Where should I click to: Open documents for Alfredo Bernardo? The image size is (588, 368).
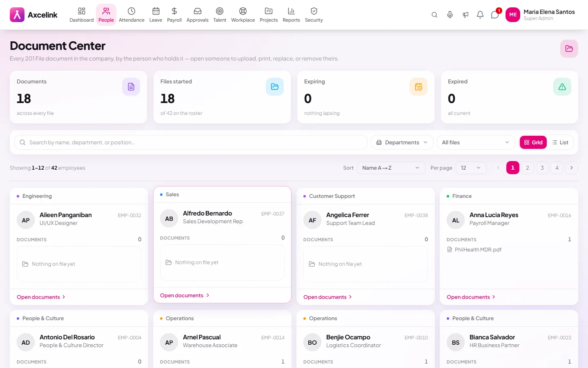pos(185,296)
